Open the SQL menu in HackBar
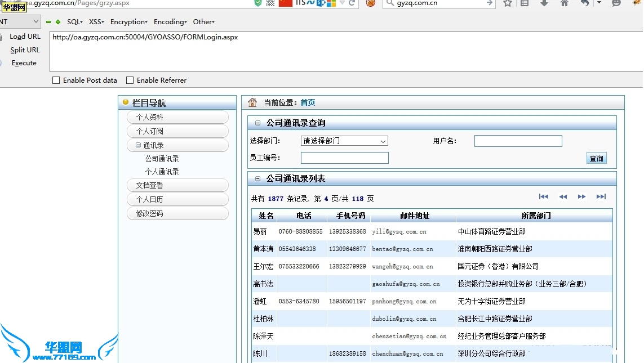Screen dimensions: 644x363 coord(74,22)
